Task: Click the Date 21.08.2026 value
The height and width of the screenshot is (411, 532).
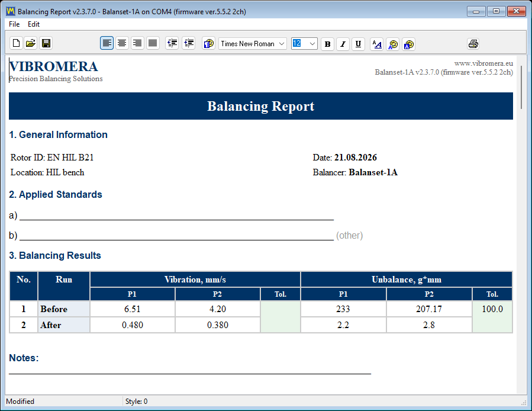Action: [355, 158]
